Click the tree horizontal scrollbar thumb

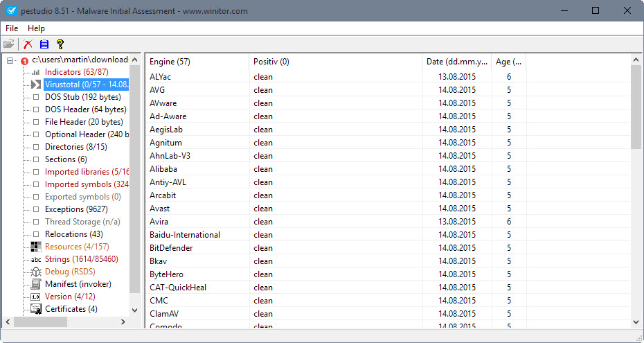tap(40, 322)
